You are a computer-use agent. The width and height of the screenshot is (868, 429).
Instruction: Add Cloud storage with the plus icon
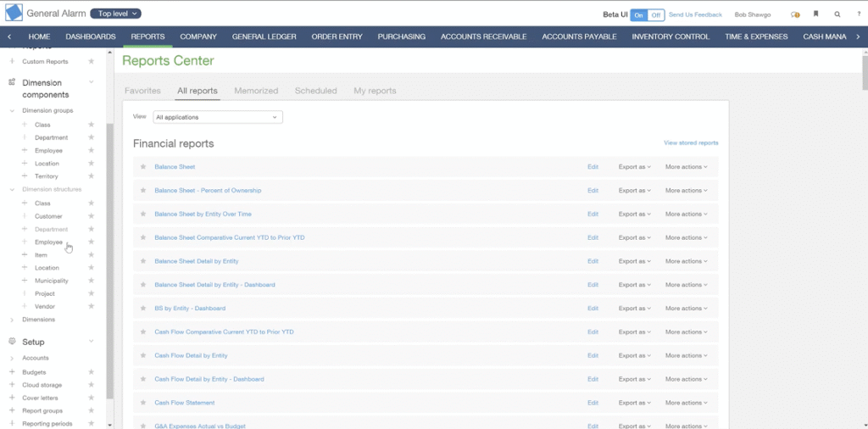click(12, 385)
